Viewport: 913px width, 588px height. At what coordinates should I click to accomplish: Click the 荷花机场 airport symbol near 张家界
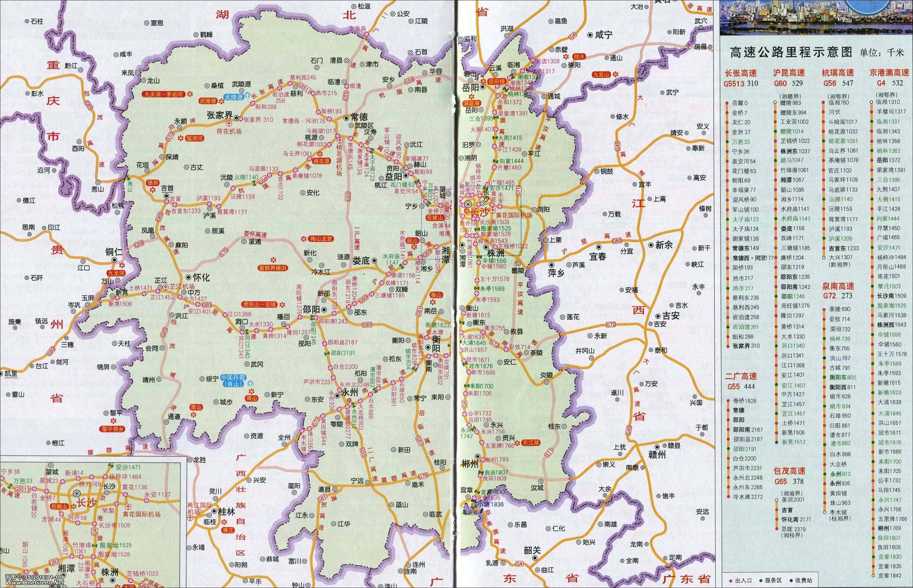coord(229,124)
